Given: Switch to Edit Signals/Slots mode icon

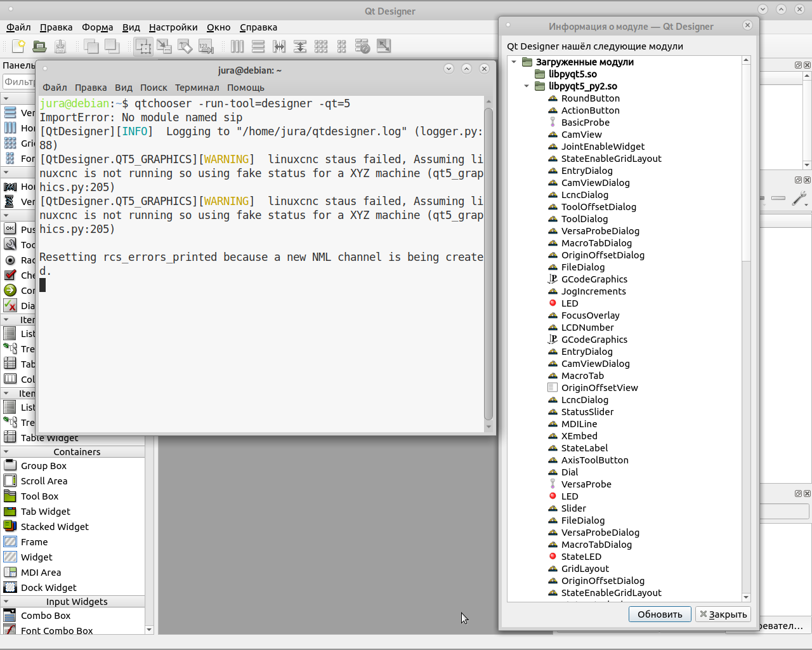Looking at the screenshot, I should 164,46.
